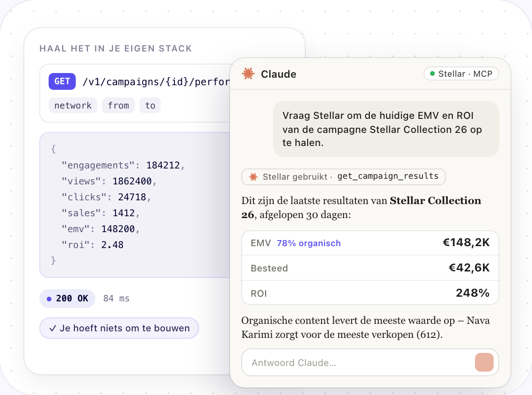The width and height of the screenshot is (532, 395).
Task: Click the 84 ms response time
Action: pyautogui.click(x=116, y=299)
